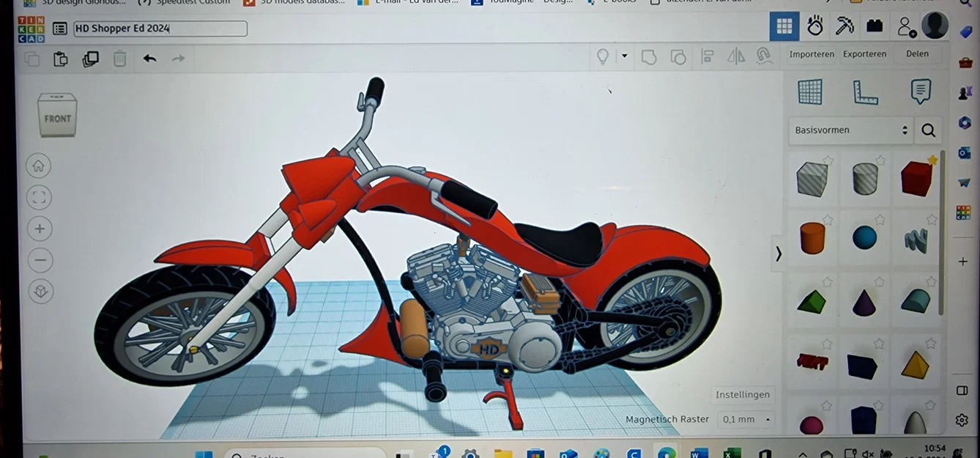
Task: Open the Magnetisch Raster 0,1 mm dropdown
Action: point(746,419)
